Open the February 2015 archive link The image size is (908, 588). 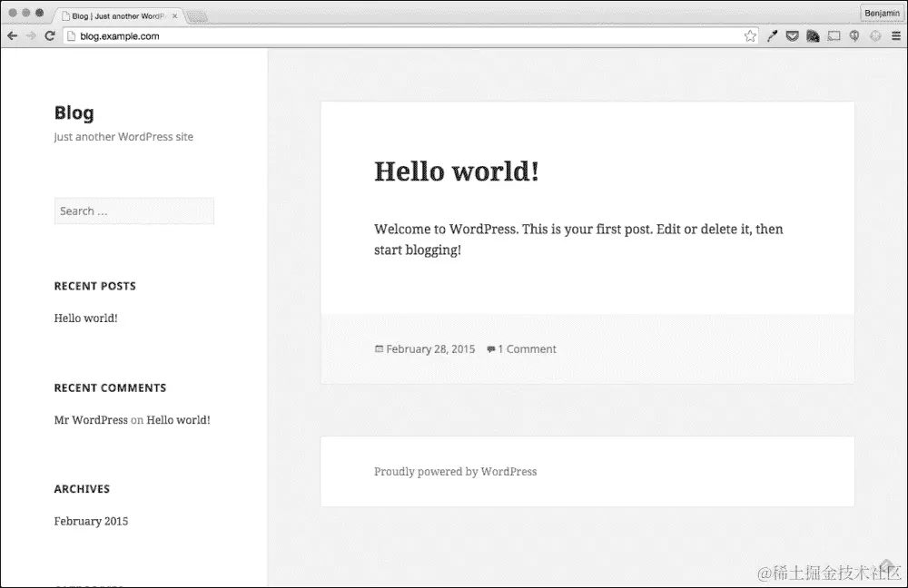pos(91,521)
